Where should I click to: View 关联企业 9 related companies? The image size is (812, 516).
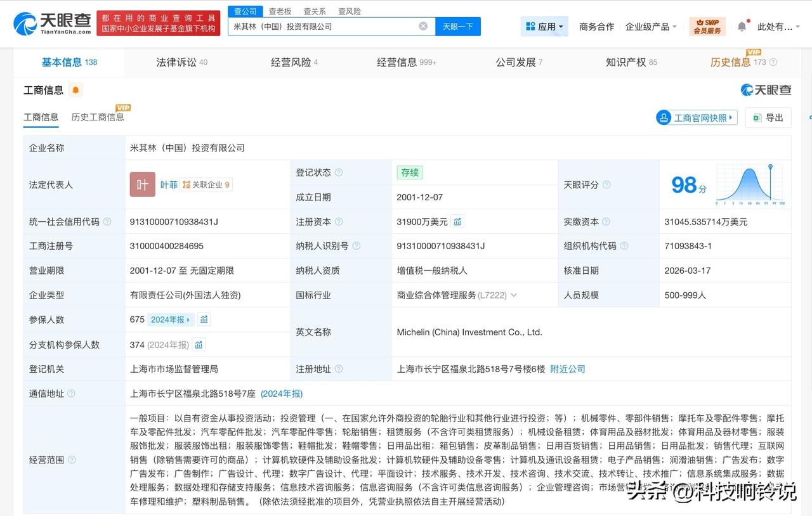click(x=206, y=184)
